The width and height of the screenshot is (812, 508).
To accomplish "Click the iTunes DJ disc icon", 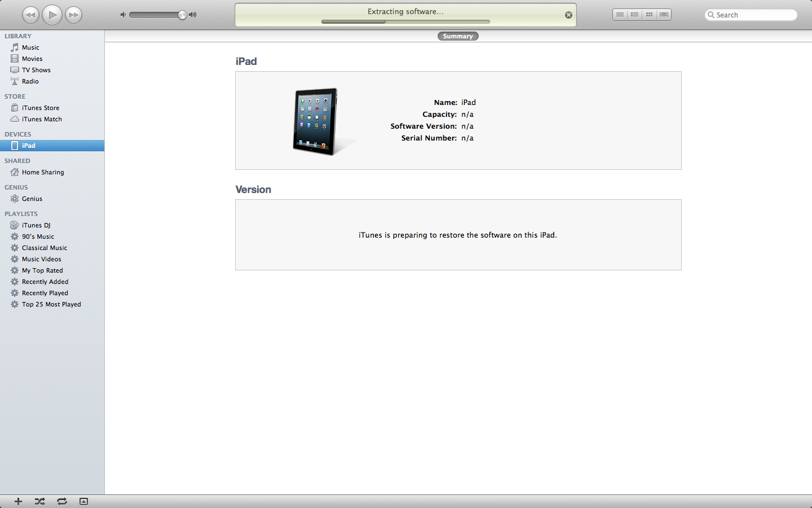I will tap(15, 225).
